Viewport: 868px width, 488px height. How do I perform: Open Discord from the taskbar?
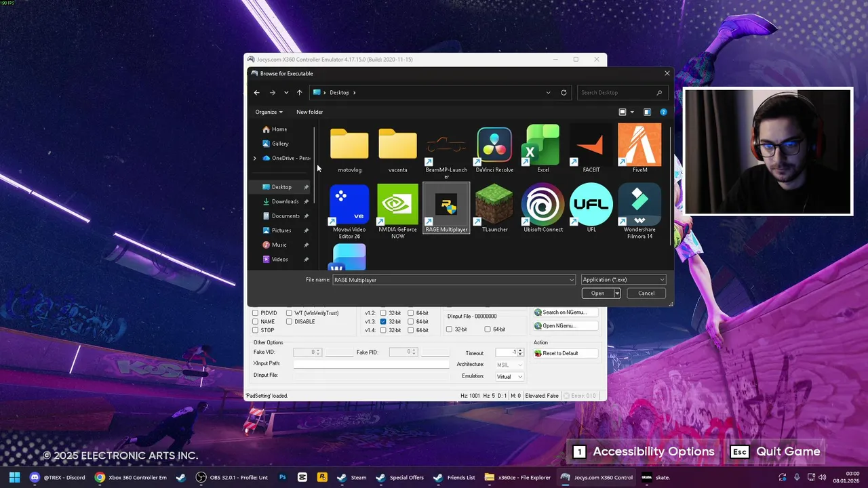pyautogui.click(x=58, y=477)
